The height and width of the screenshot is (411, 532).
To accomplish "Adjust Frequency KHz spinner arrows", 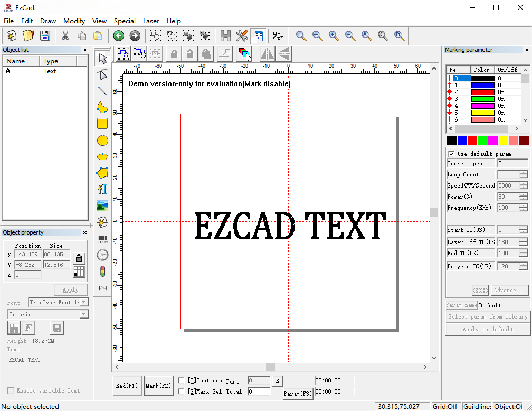I will (523, 208).
